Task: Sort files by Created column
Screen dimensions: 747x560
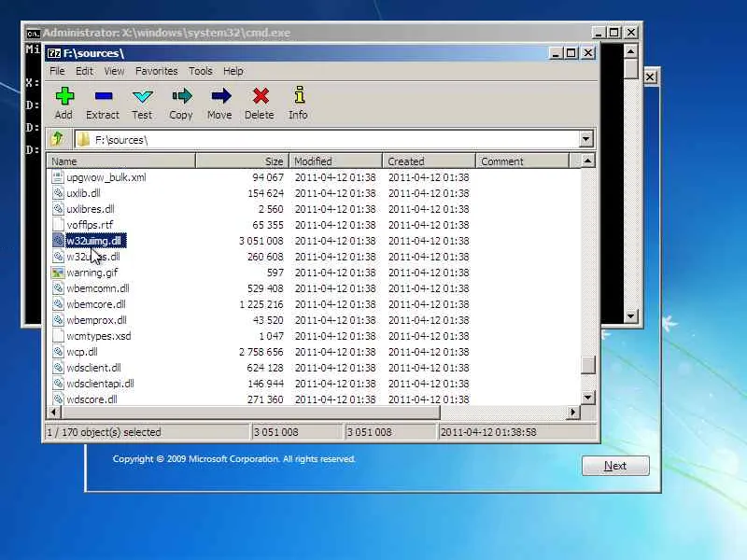Action: click(429, 161)
